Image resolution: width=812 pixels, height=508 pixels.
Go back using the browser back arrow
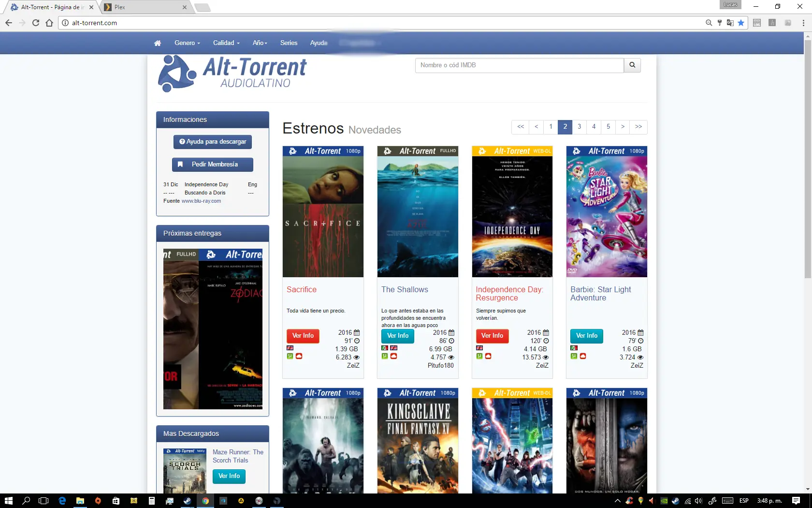click(x=9, y=23)
